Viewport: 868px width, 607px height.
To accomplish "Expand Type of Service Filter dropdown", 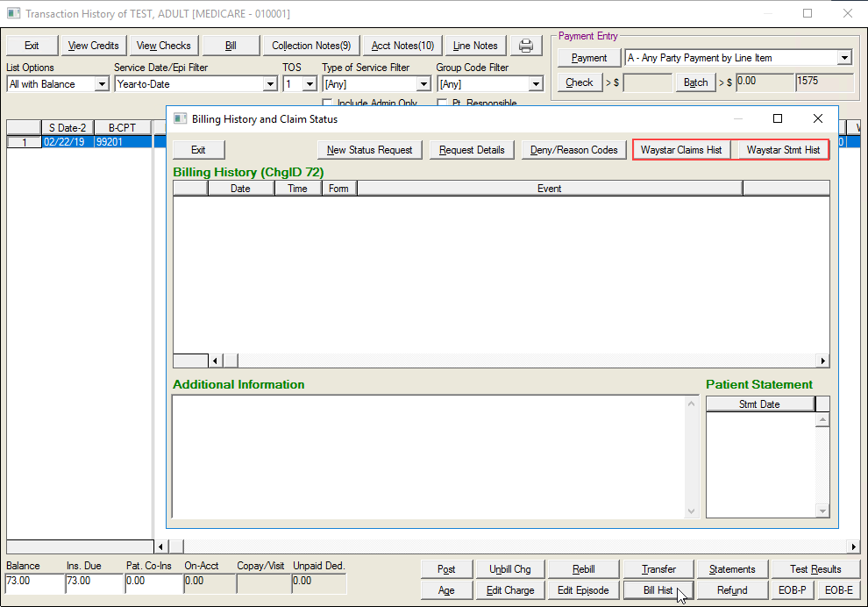I will pyautogui.click(x=423, y=84).
